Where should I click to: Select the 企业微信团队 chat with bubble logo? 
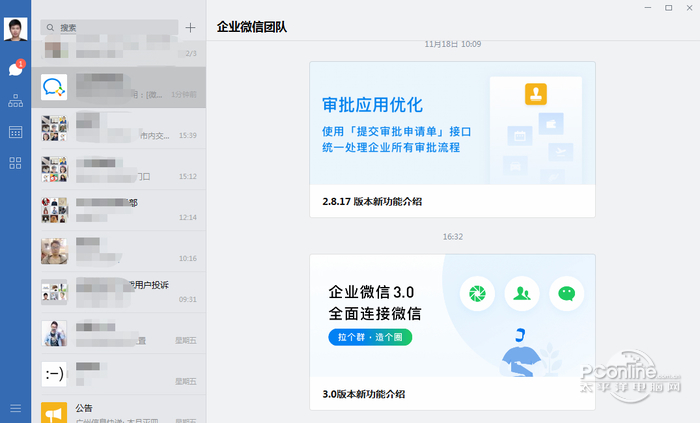119,87
